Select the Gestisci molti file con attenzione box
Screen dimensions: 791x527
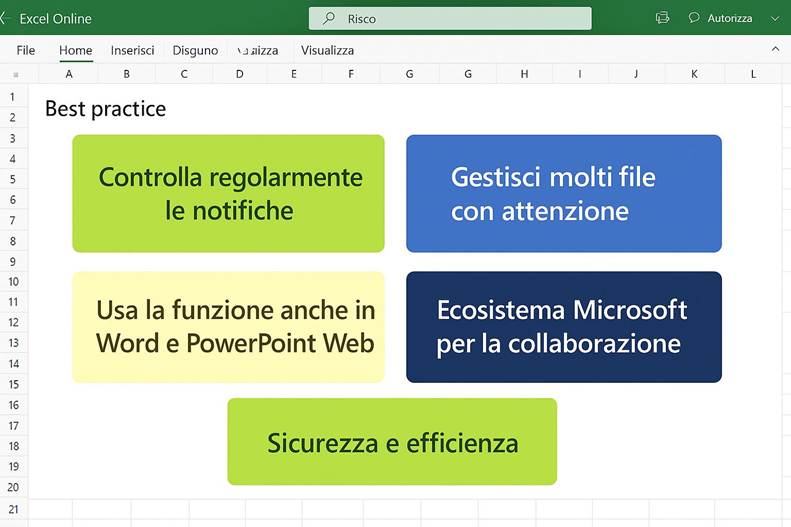point(564,194)
